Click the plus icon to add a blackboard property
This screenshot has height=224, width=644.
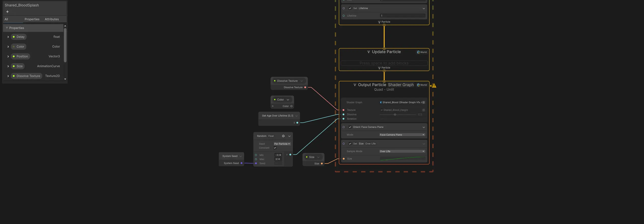[7, 12]
